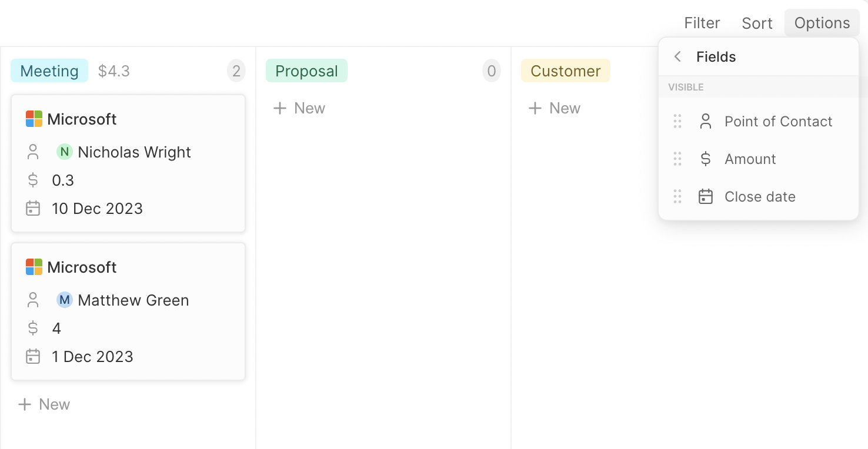Viewport: 868px width, 449px height.
Task: Click the Microsoft logo on Nicholas Wright's card
Action: pos(34,119)
